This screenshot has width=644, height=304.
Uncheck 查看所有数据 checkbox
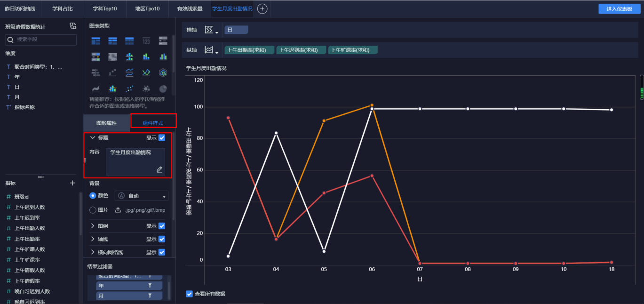pos(190,294)
